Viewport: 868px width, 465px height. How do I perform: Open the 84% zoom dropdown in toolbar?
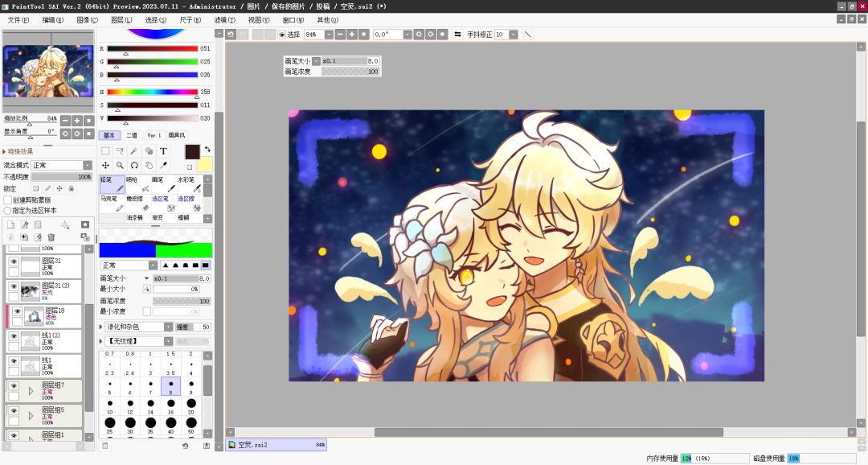328,35
